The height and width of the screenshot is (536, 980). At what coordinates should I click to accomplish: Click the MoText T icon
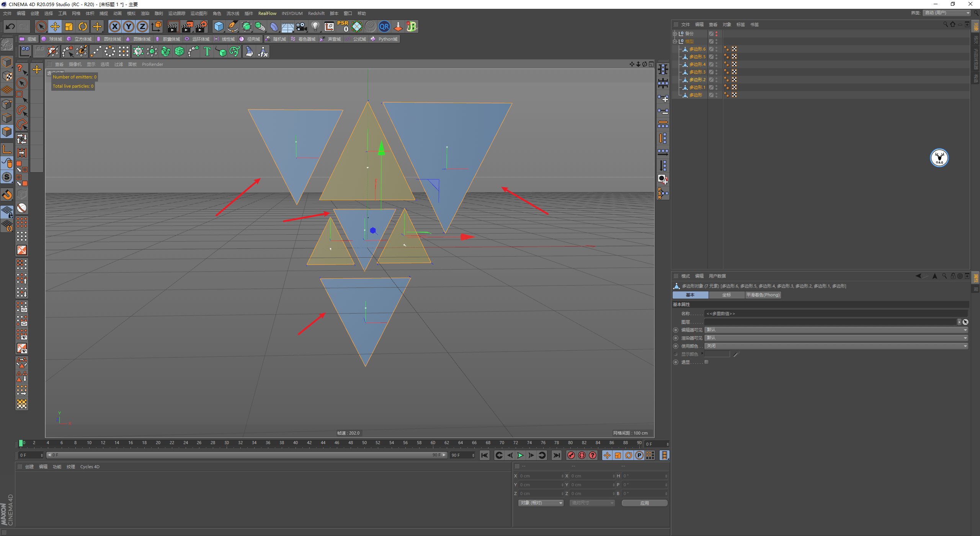[207, 51]
